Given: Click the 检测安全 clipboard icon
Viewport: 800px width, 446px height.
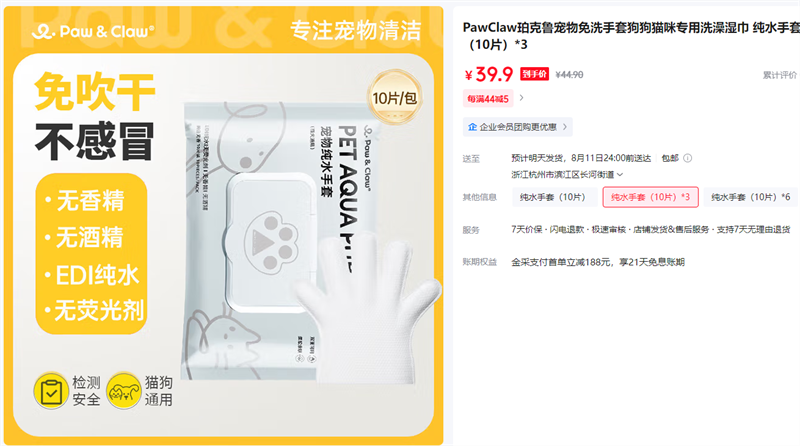Looking at the screenshot, I should pyautogui.click(x=51, y=391).
